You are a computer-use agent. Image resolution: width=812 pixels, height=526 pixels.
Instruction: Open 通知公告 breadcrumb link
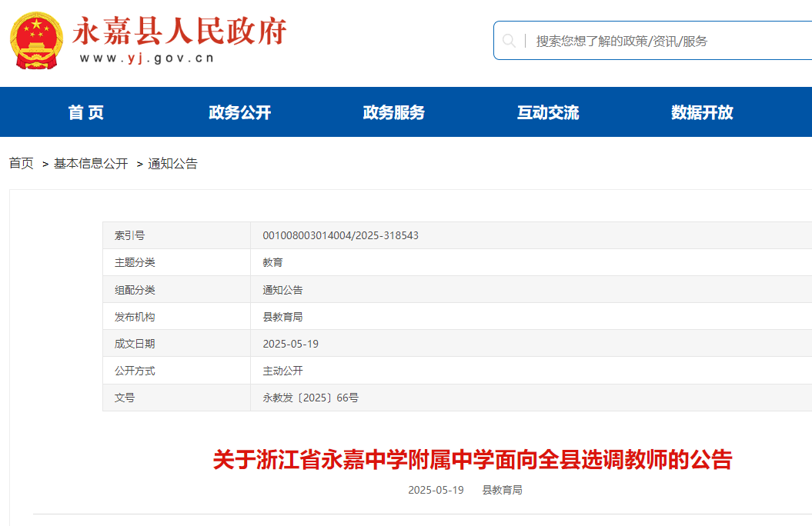pyautogui.click(x=172, y=164)
